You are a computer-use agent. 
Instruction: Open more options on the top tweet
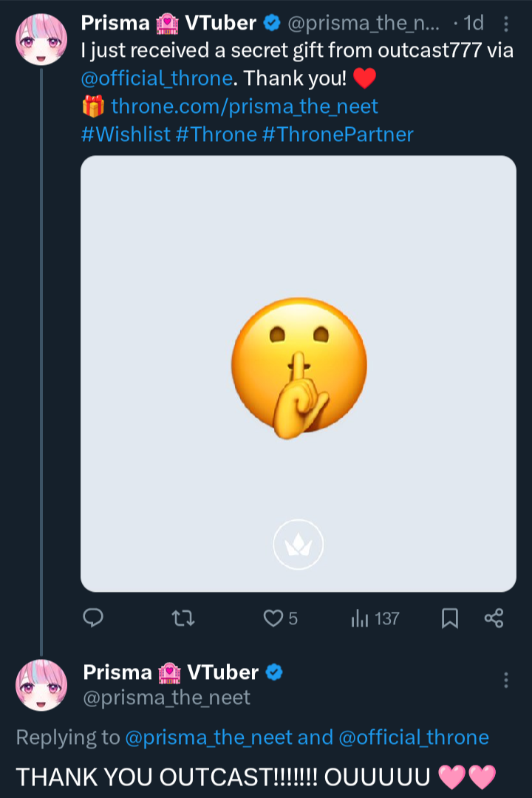pyautogui.click(x=506, y=24)
